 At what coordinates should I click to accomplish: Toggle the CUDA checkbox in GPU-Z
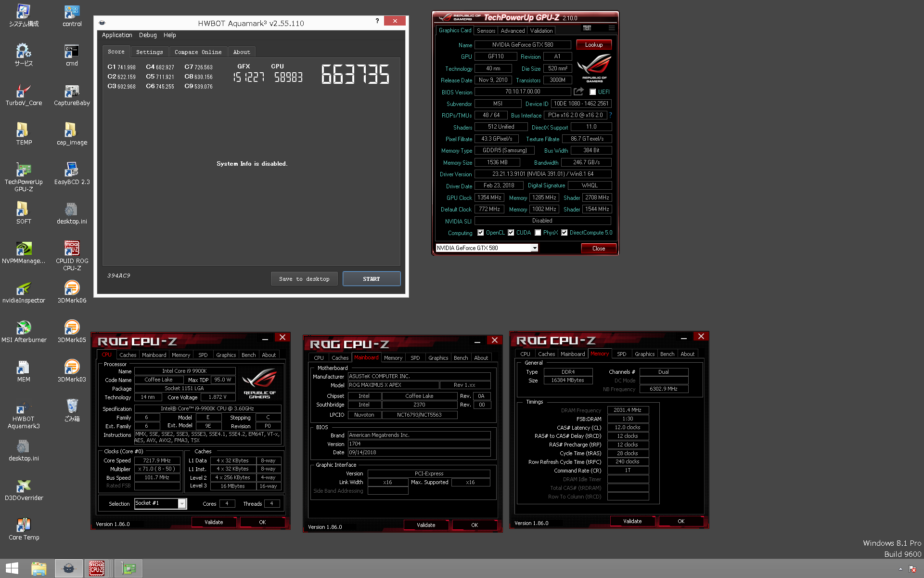[x=511, y=233]
